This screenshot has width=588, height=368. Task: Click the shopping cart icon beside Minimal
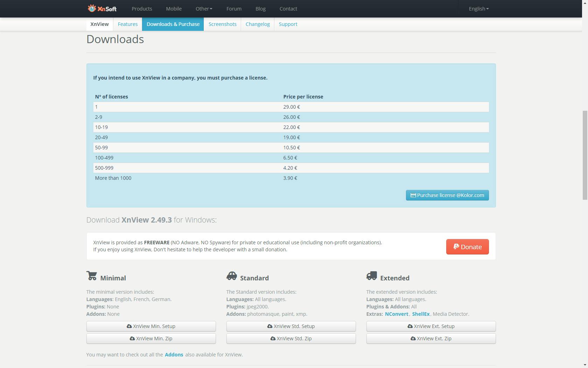(x=92, y=276)
